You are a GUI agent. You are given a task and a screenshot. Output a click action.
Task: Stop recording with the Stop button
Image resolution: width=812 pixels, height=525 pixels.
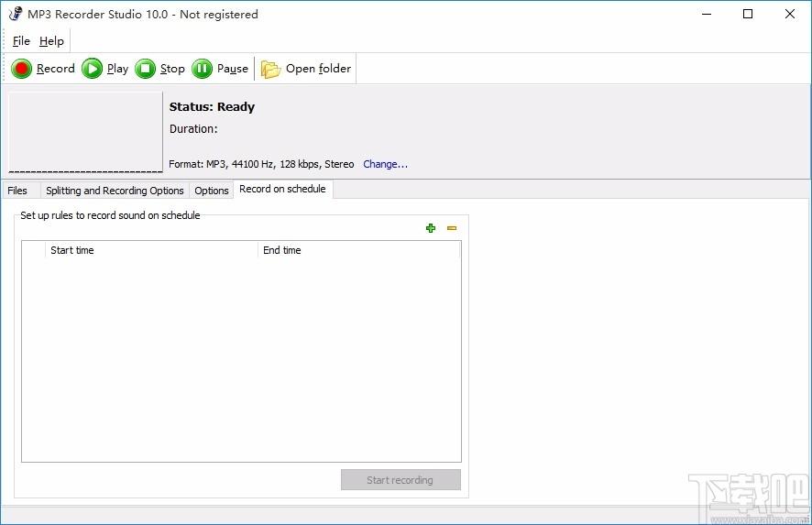160,69
